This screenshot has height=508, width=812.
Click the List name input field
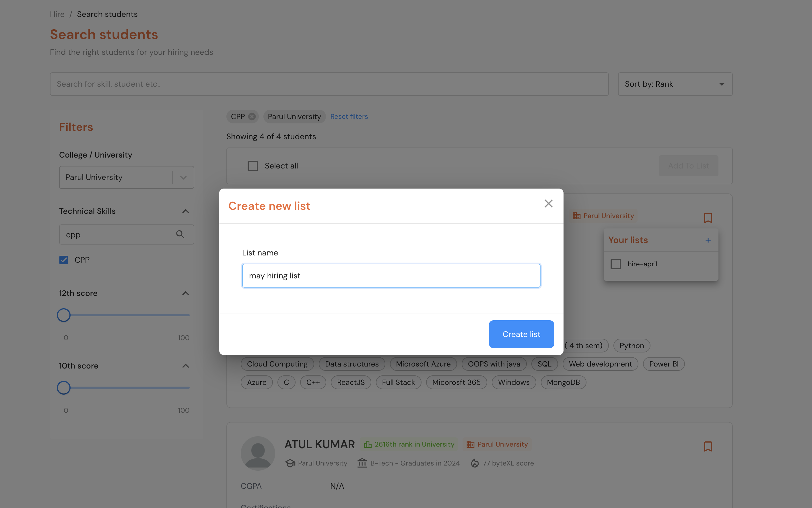pyautogui.click(x=391, y=276)
